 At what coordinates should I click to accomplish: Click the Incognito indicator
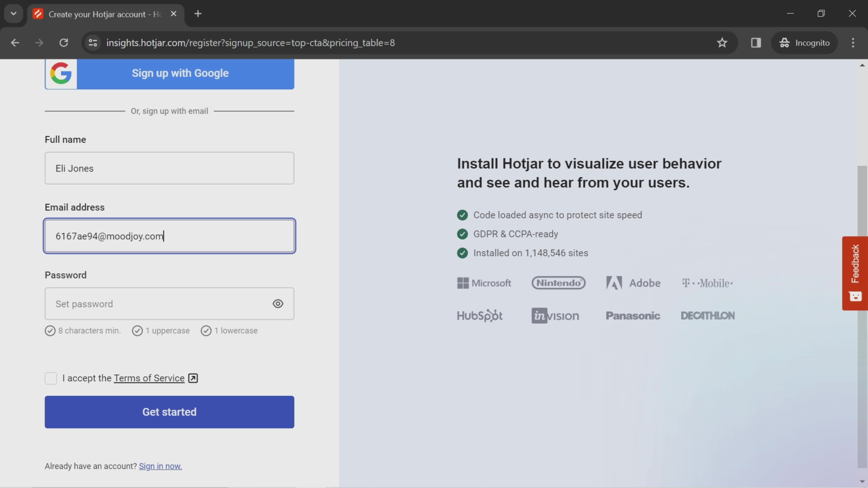804,43
